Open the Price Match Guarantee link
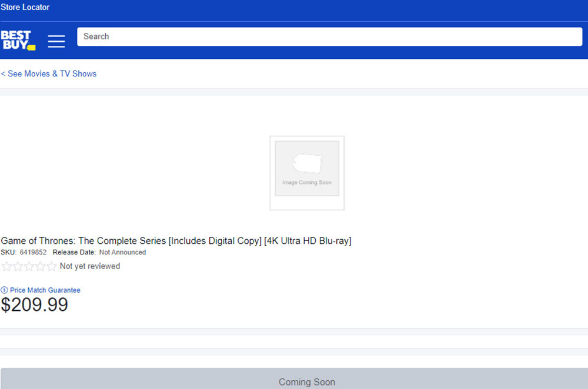This screenshot has height=389, width=588. (45, 290)
